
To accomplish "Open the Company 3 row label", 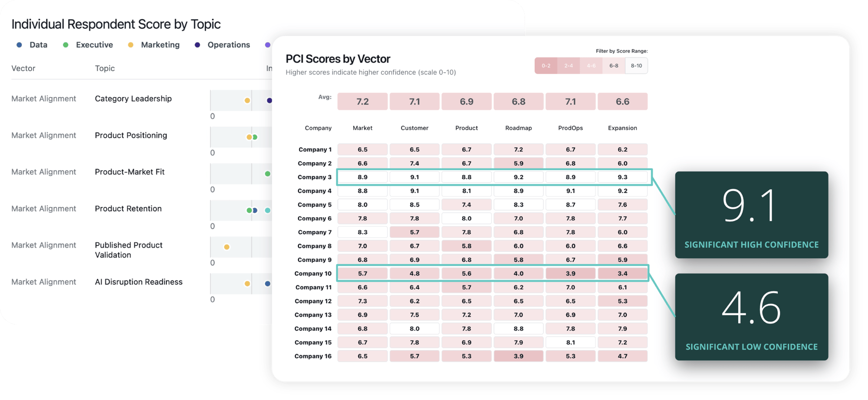I will click(x=314, y=177).
